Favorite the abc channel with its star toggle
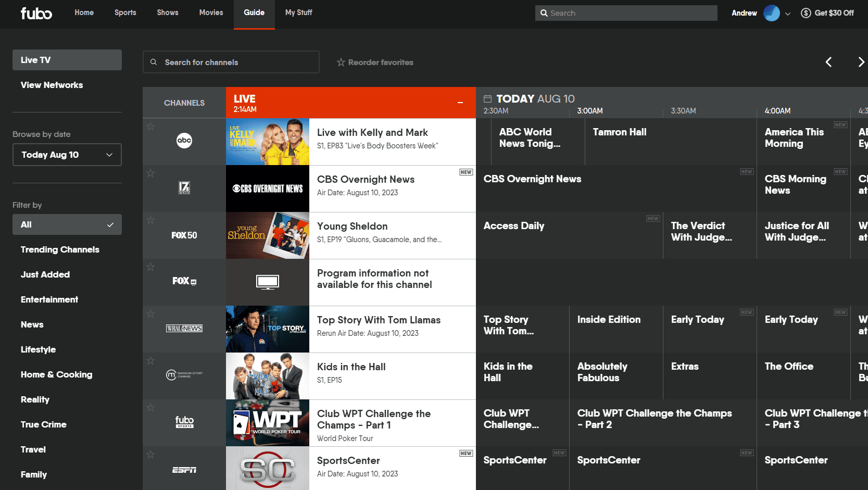This screenshot has height=490, width=868. pos(150,126)
